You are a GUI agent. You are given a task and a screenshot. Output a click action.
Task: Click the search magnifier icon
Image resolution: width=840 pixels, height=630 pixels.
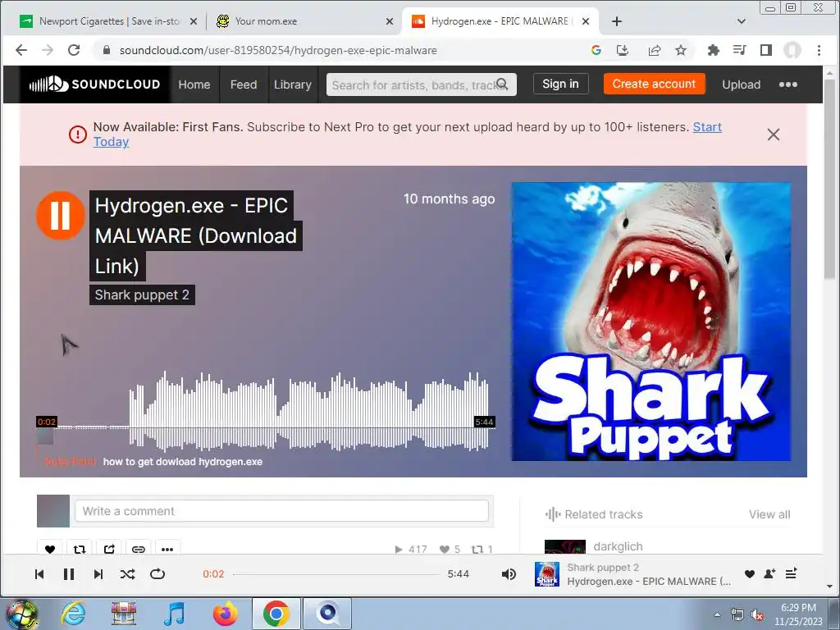click(x=502, y=84)
